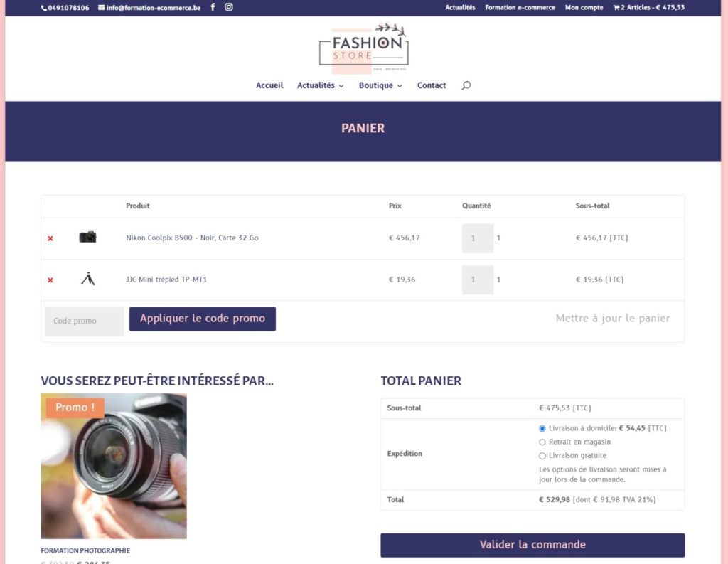Open the Instagram profile icon
Screen dimensions: 728x564
click(229, 7)
